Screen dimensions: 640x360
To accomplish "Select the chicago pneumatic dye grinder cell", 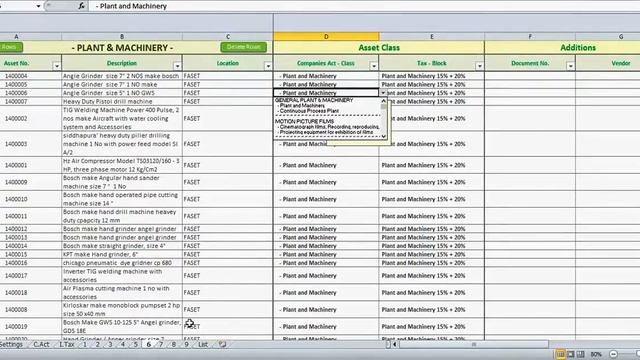I will coord(122,263).
